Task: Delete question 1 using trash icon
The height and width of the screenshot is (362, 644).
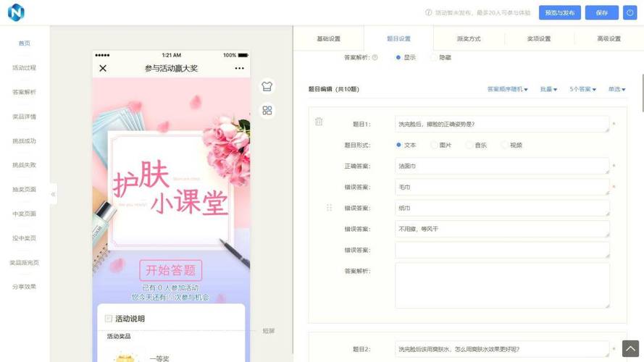Action: click(319, 122)
